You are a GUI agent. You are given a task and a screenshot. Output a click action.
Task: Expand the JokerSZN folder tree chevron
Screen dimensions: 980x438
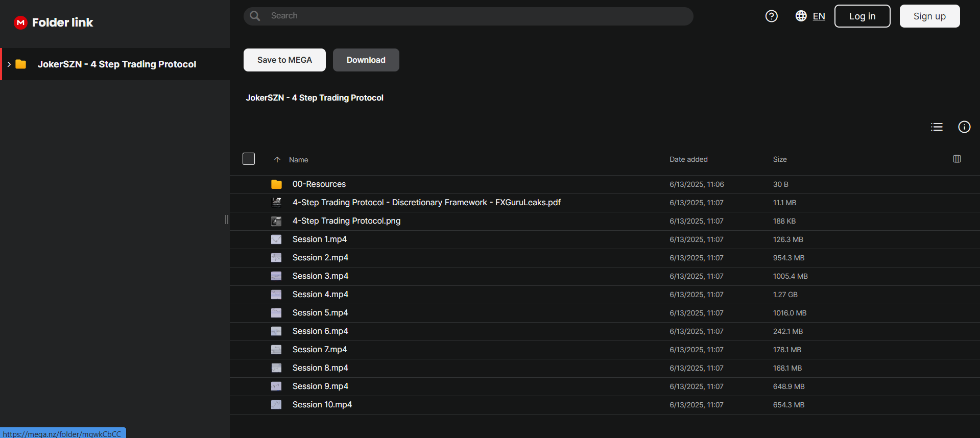9,64
